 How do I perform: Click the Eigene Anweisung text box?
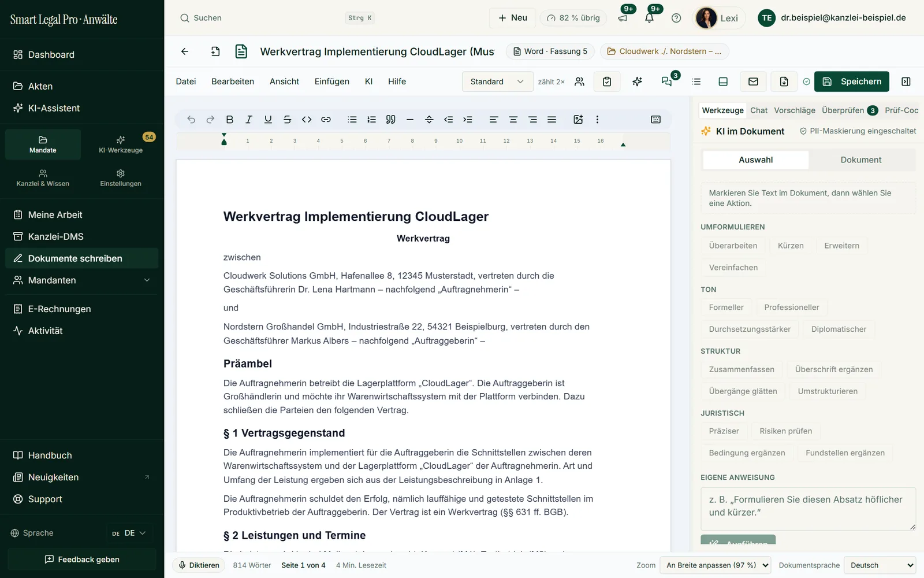click(x=808, y=509)
